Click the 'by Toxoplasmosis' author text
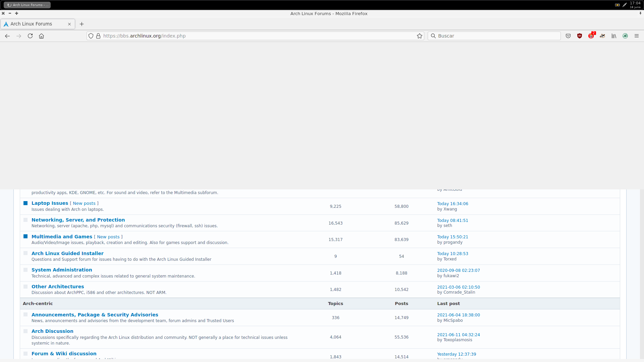Viewport: 644px width, 362px height. click(454, 340)
